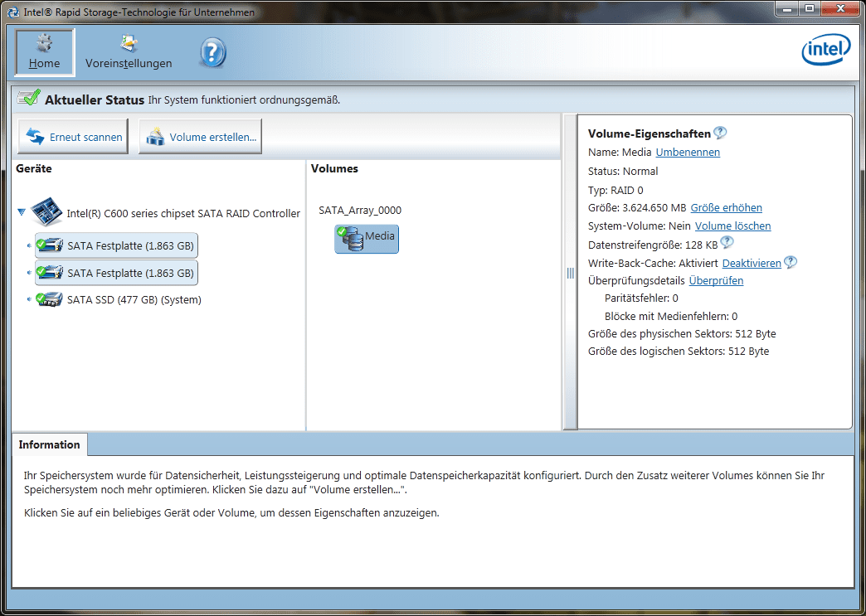Open help icon next to Volume-Eigenschaften

point(720,133)
